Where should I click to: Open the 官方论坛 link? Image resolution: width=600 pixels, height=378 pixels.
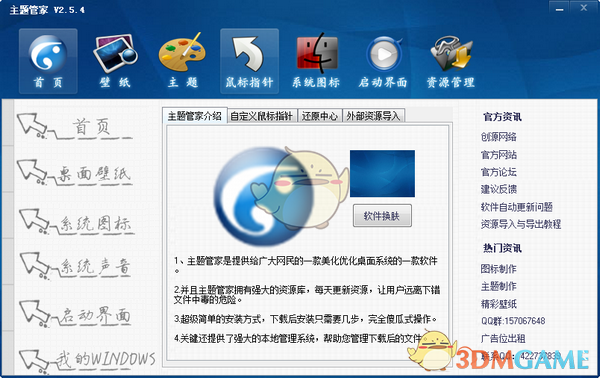point(499,172)
